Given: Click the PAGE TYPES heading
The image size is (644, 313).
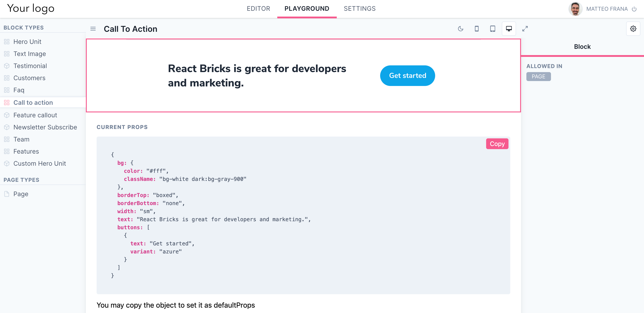Looking at the screenshot, I should pyautogui.click(x=21, y=180).
